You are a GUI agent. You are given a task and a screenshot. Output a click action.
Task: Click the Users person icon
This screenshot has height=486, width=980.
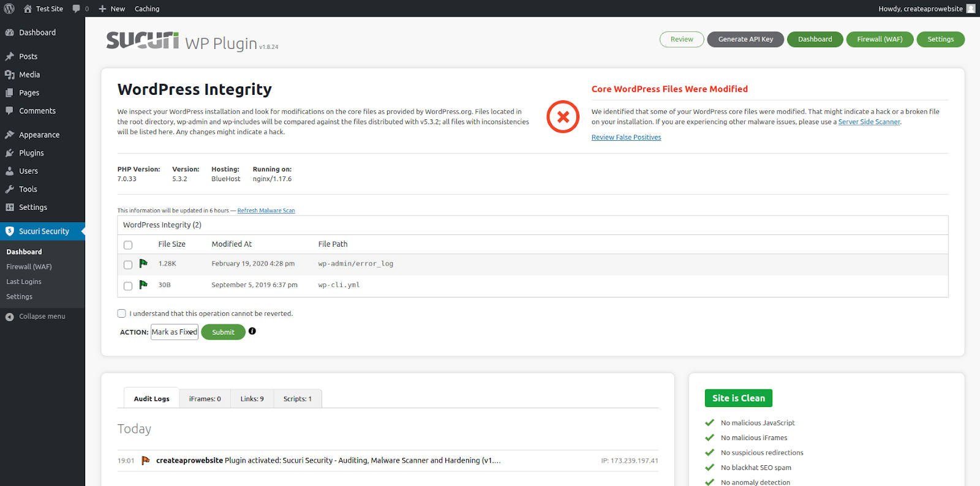coord(10,171)
